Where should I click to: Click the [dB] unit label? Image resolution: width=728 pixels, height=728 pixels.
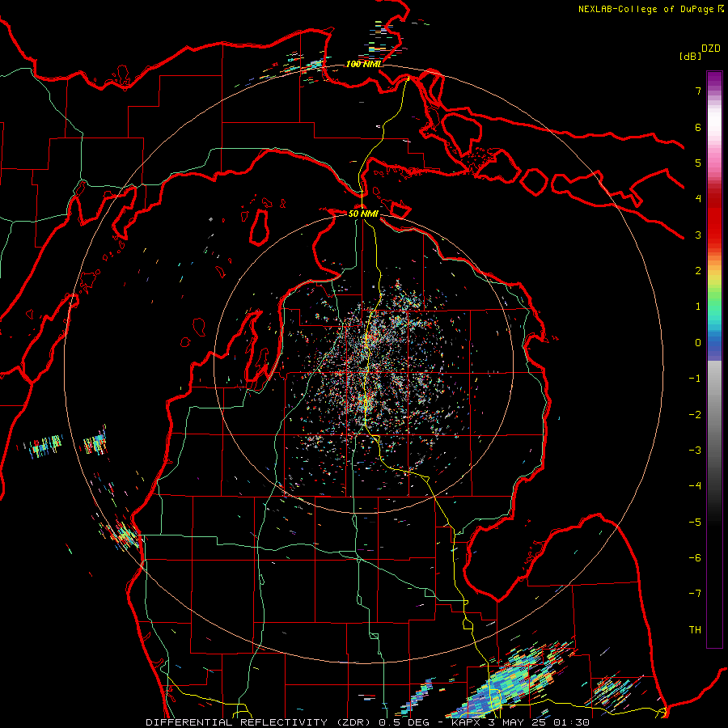(690, 56)
